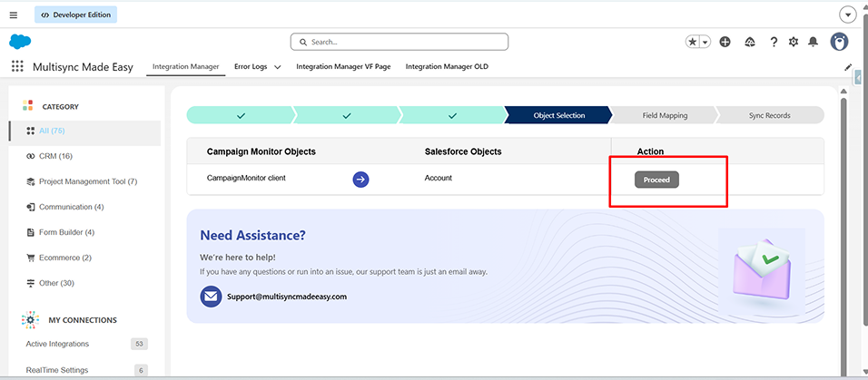
Task: Go to the Field Mapping step
Action: click(665, 115)
